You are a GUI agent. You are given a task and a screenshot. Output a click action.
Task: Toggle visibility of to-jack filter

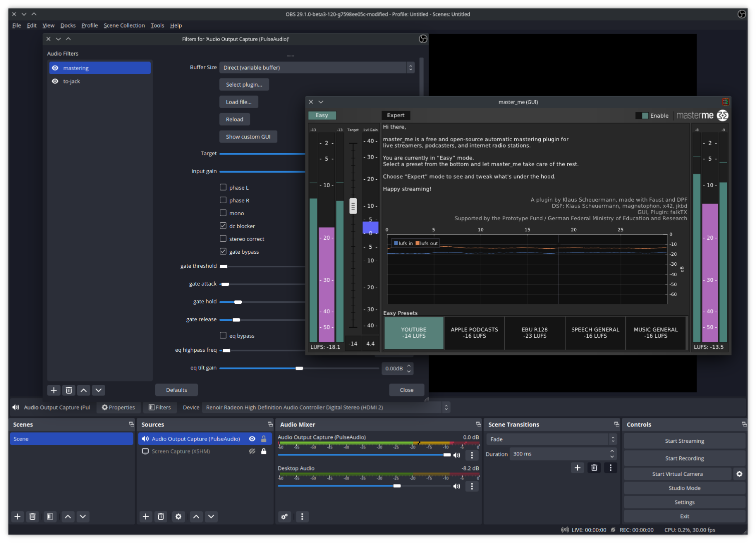55,81
